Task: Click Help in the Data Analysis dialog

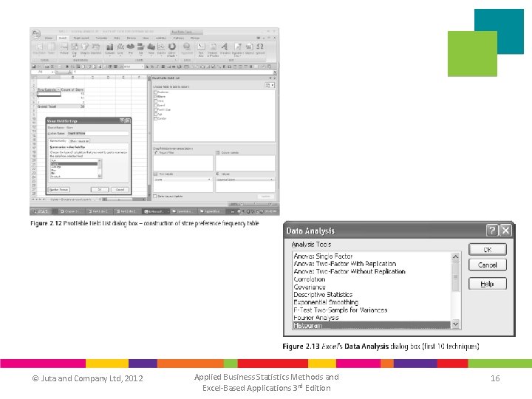Action: click(488, 284)
